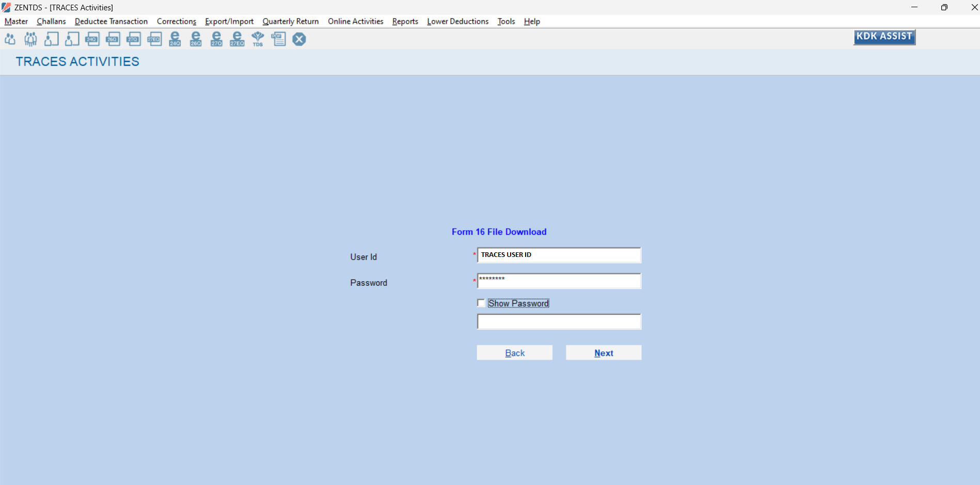Viewport: 980px width, 485px height.
Task: Click the PDF document toolbar icon
Action: [x=278, y=39]
